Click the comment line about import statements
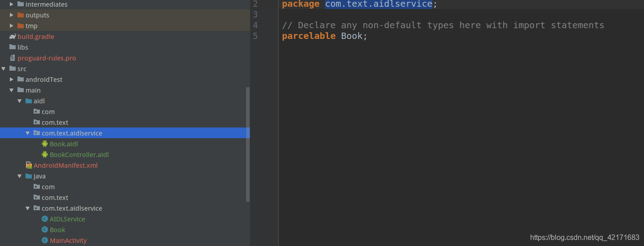 point(443,25)
